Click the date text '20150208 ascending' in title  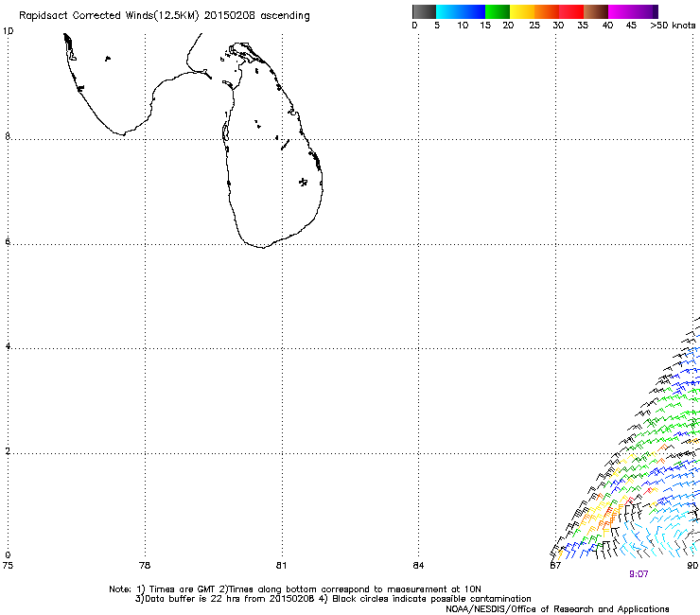point(256,16)
